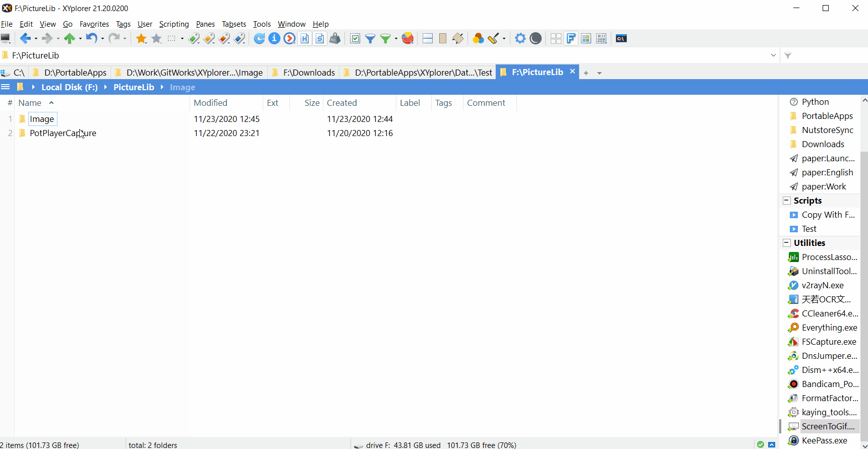Click the yellow paint roller icon

pyautogui.click(x=493, y=38)
